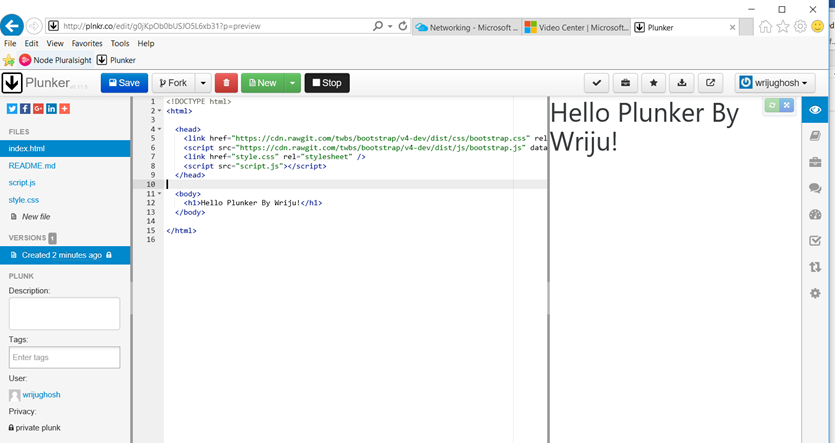
Task: Click the private plunk privacy label
Action: [35, 428]
